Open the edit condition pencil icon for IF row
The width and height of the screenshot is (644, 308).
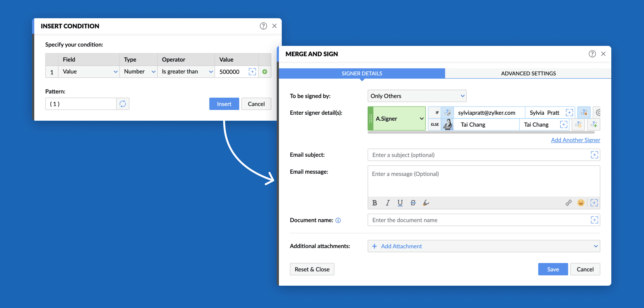pyautogui.click(x=448, y=112)
